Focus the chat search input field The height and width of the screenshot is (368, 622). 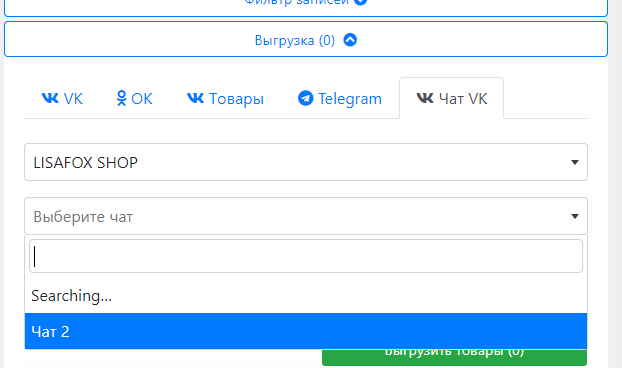(x=306, y=256)
